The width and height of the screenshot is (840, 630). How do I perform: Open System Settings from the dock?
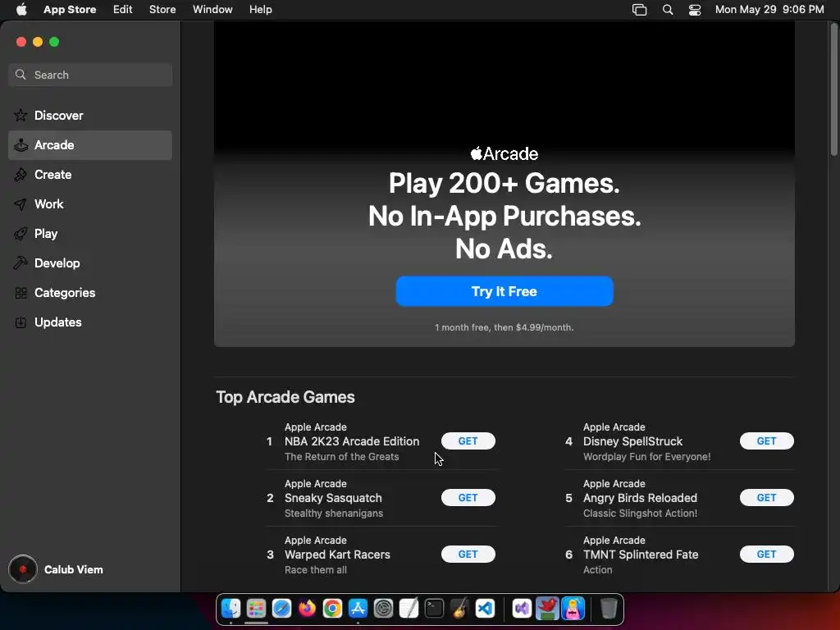pyautogui.click(x=384, y=608)
